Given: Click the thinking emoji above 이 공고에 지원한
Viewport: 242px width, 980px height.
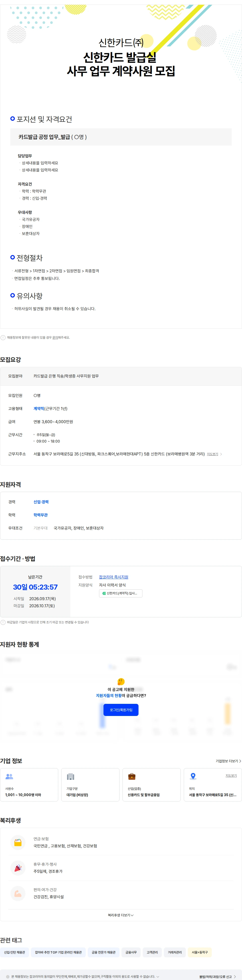Looking at the screenshot, I should [x=121, y=681].
